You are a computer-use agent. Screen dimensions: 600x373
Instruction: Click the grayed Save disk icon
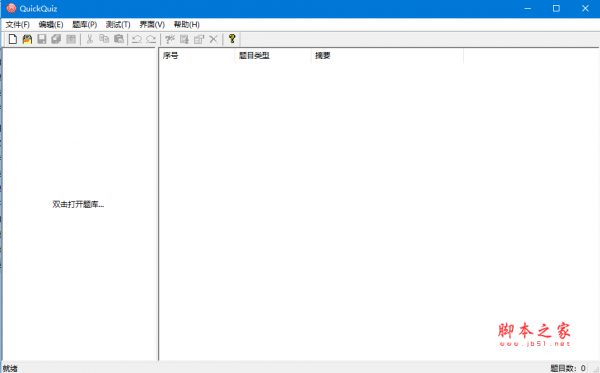point(42,39)
